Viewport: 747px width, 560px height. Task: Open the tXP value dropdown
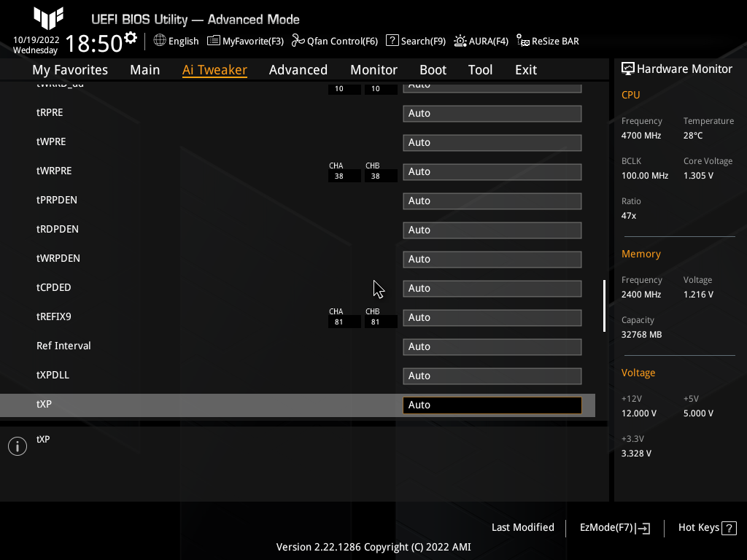492,404
